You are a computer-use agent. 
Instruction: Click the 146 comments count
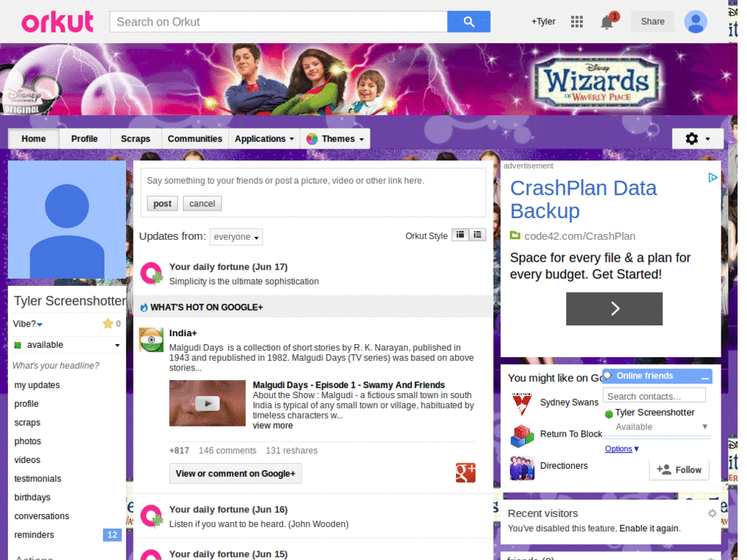228,451
